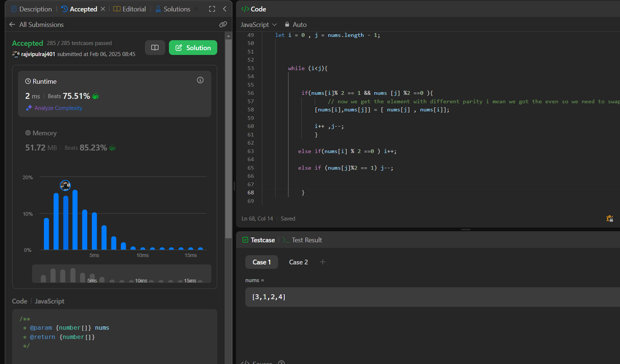Maximize the left panel with fullscreen icon
Screen dimensions: 620x364
212,9
